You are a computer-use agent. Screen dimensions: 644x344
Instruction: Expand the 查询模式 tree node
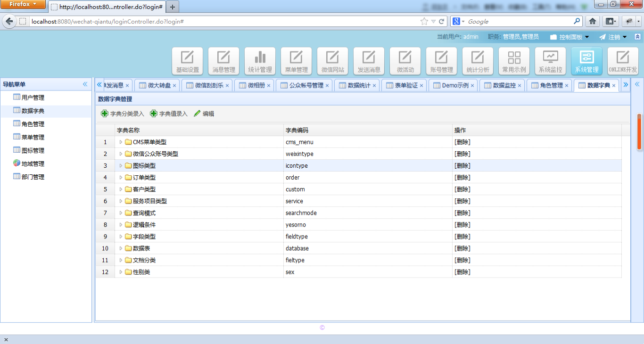point(121,213)
